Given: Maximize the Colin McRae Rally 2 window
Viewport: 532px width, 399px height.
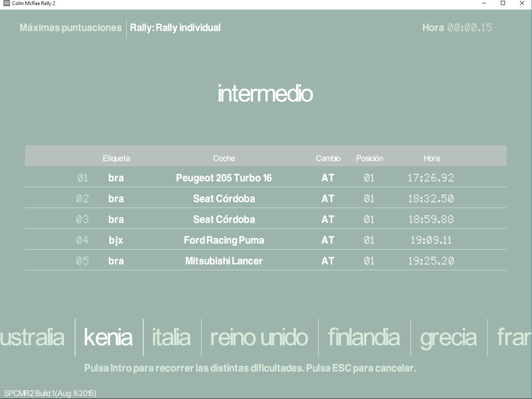Looking at the screenshot, I should click(503, 3).
